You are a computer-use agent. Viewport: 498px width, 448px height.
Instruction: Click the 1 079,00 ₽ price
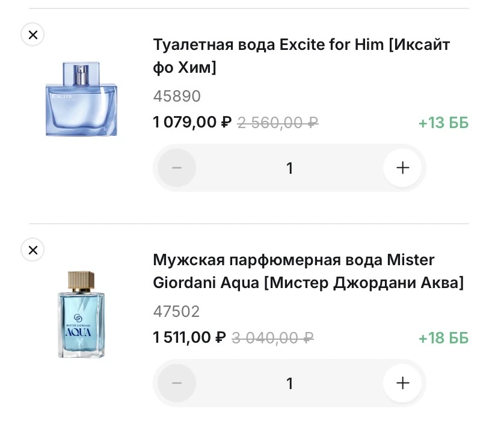[x=192, y=122]
